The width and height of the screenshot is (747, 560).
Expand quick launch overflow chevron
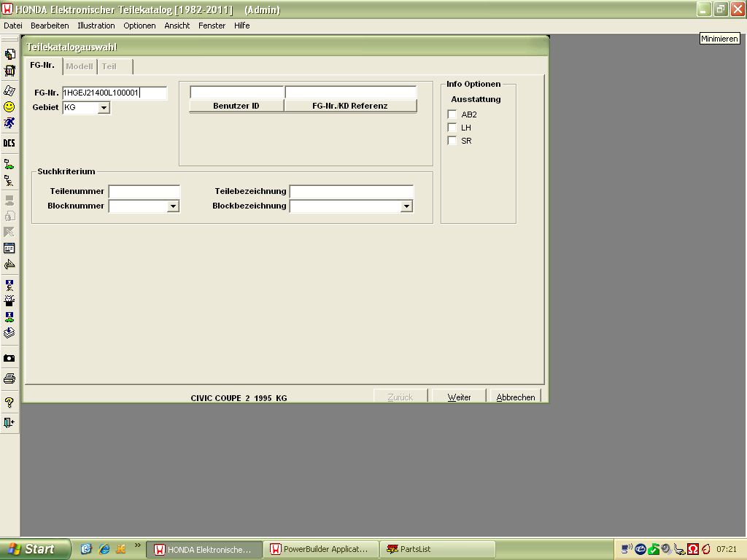(x=138, y=545)
